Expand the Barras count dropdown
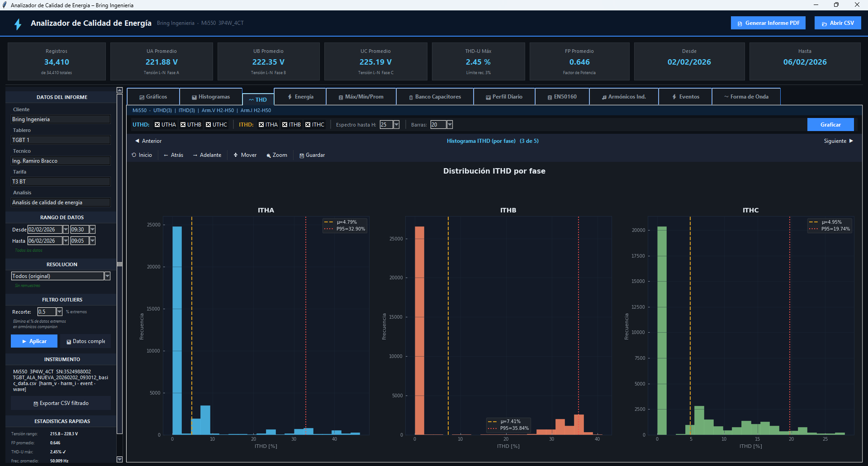Image resolution: width=868 pixels, height=466 pixels. [x=450, y=125]
